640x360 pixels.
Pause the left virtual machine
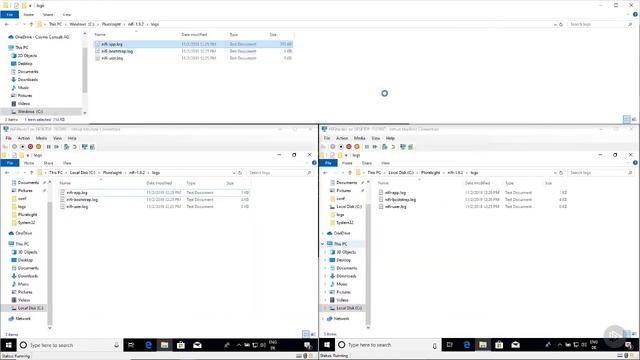pos(49,147)
